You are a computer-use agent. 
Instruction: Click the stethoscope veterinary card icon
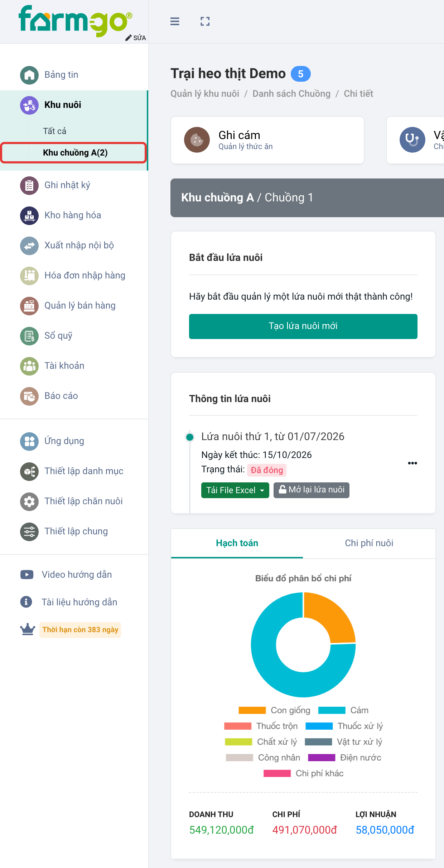[x=412, y=140]
